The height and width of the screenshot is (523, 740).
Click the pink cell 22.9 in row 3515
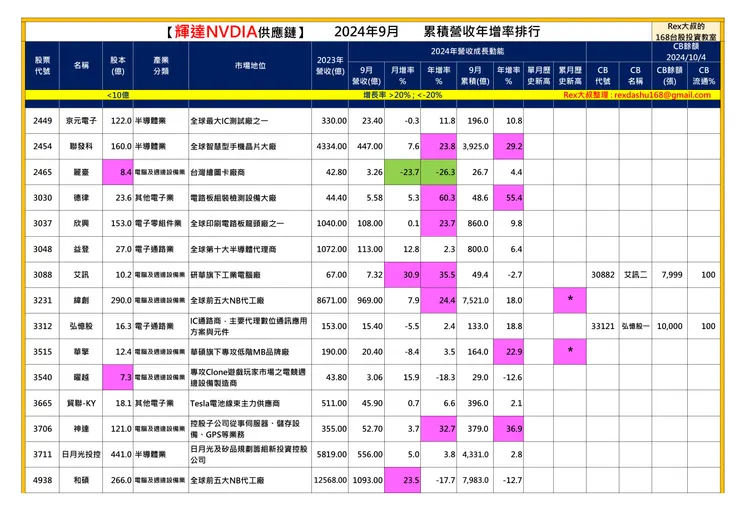[x=508, y=352]
